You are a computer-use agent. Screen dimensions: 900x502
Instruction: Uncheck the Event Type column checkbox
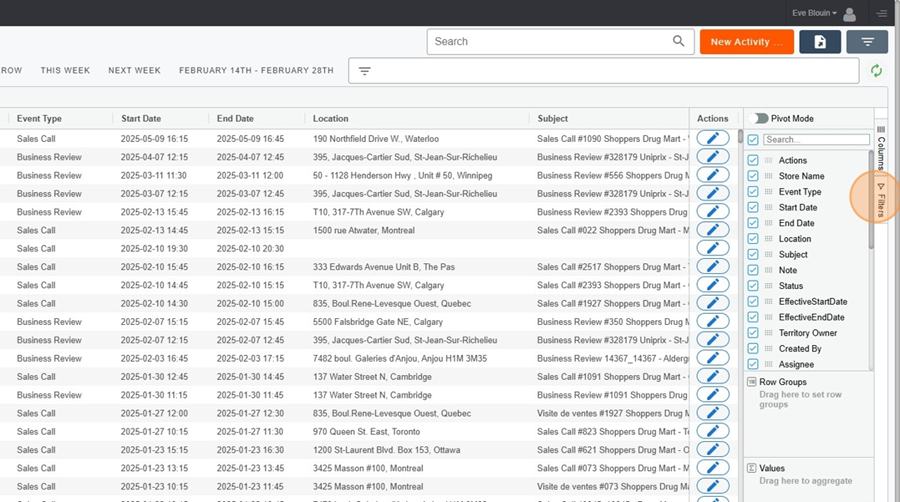pos(753,192)
